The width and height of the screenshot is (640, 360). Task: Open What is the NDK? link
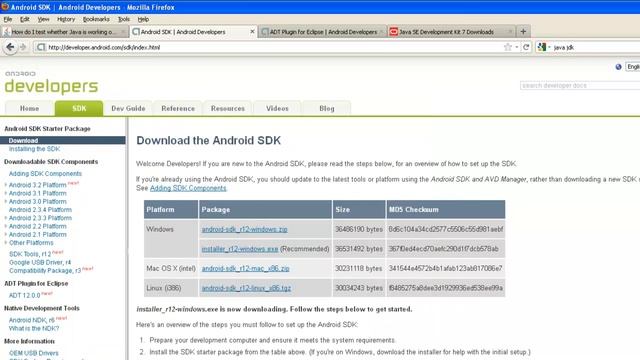[34, 329]
